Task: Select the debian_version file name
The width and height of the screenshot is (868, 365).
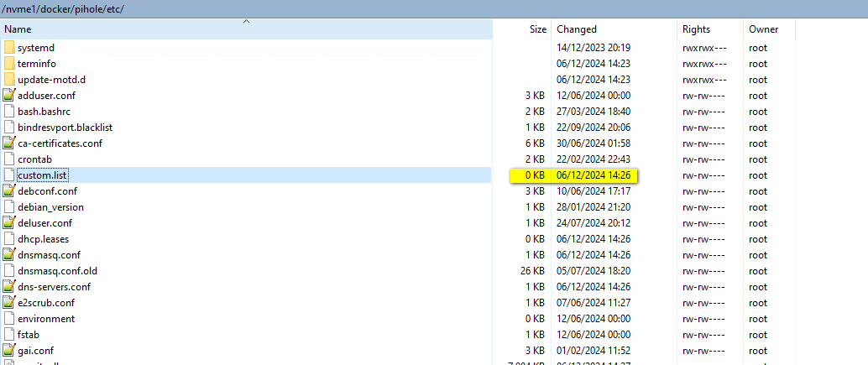Action: click(x=51, y=206)
